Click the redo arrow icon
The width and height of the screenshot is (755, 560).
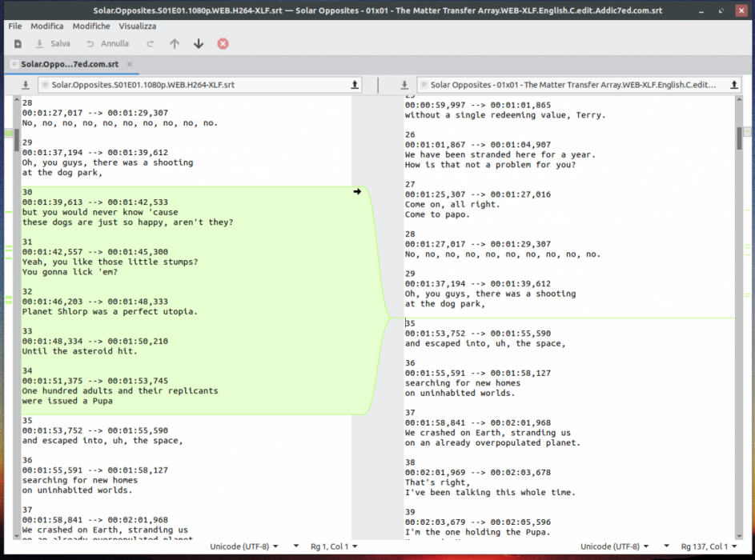150,44
